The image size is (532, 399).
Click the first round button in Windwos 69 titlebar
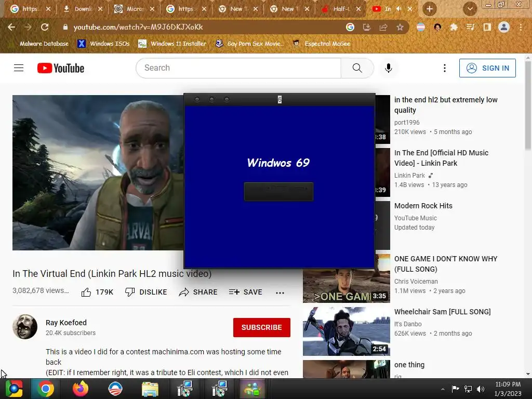click(197, 99)
